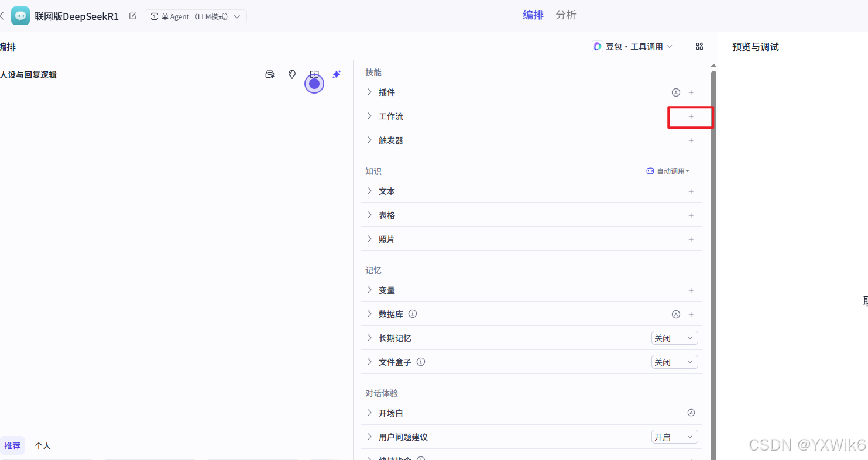
Task: Add a trigger with 触发器 plus icon
Action: click(x=691, y=140)
